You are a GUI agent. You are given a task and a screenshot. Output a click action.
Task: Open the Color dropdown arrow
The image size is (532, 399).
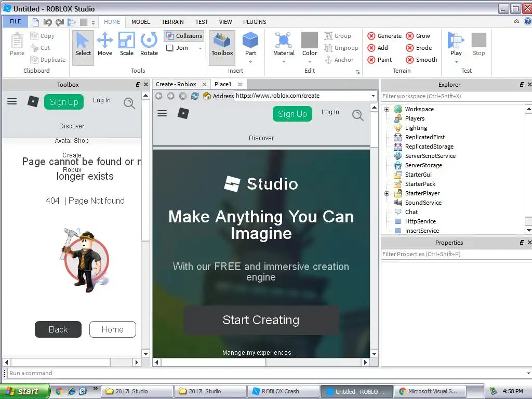click(x=310, y=62)
